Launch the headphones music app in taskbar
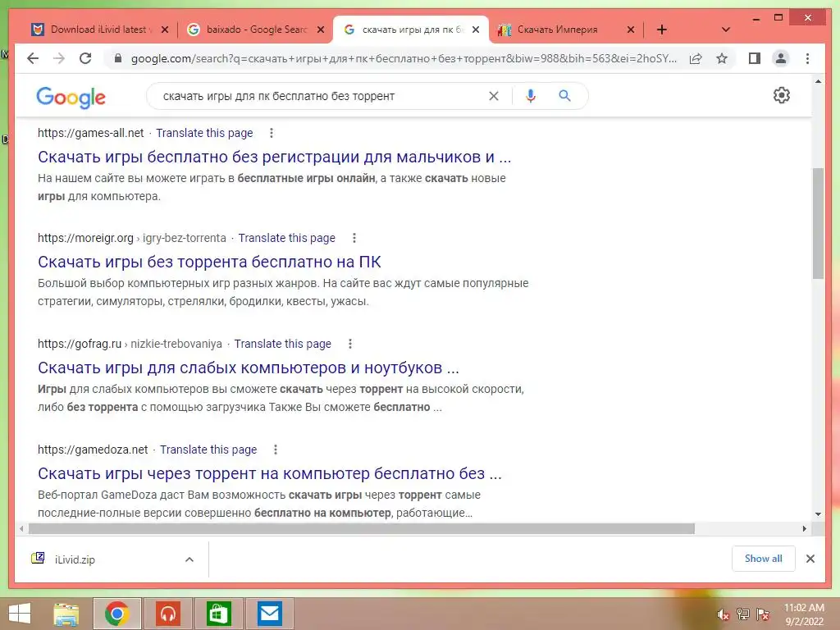 (168, 614)
